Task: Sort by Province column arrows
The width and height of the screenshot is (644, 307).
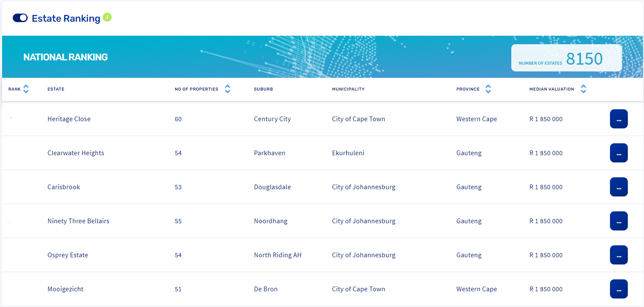Action: click(x=488, y=89)
